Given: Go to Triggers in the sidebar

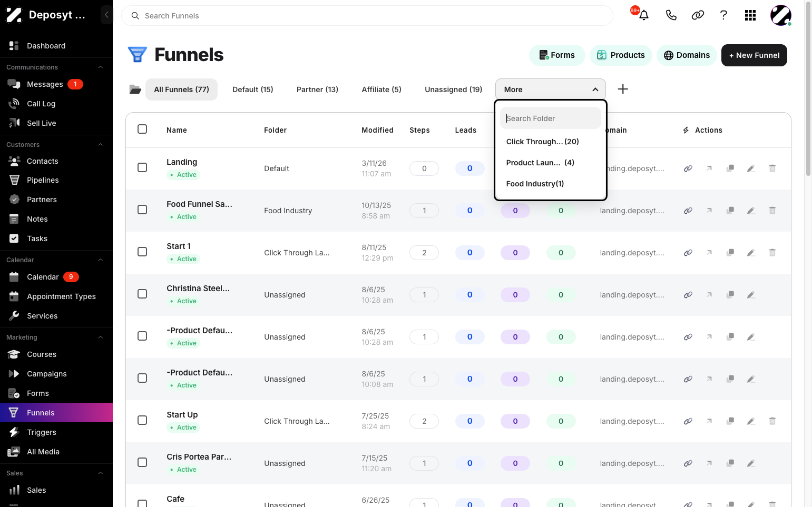Looking at the screenshot, I should pyautogui.click(x=56, y=432).
